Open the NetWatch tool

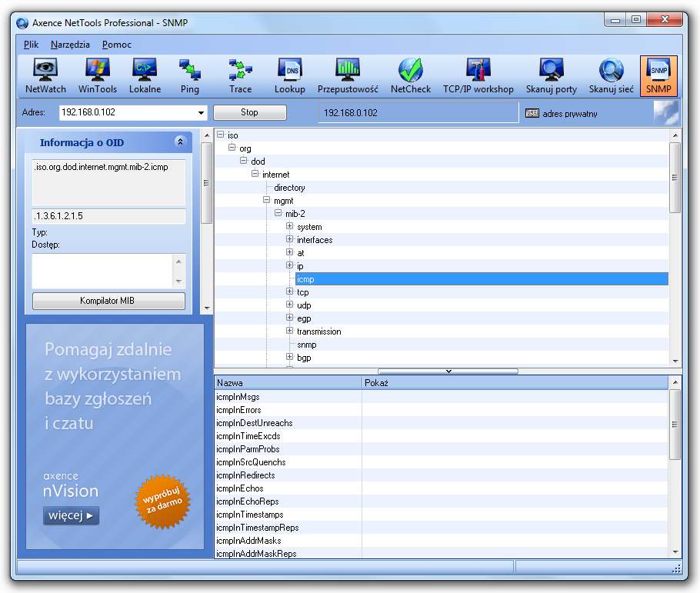tap(45, 76)
